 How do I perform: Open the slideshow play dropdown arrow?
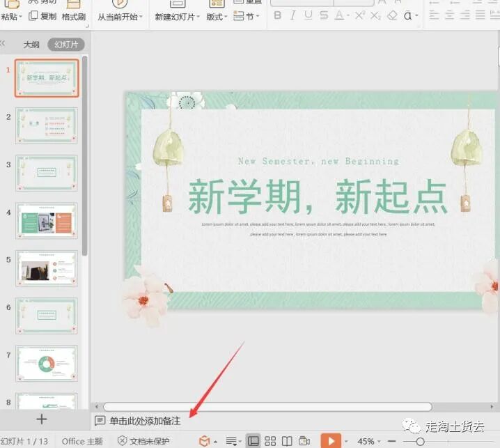coord(346,442)
